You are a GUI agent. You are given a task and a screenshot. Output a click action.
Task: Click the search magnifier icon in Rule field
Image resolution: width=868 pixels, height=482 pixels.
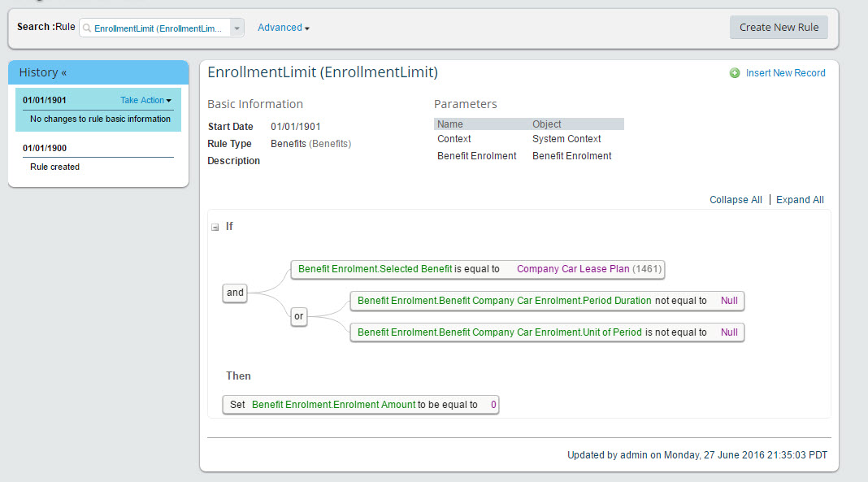click(x=87, y=28)
